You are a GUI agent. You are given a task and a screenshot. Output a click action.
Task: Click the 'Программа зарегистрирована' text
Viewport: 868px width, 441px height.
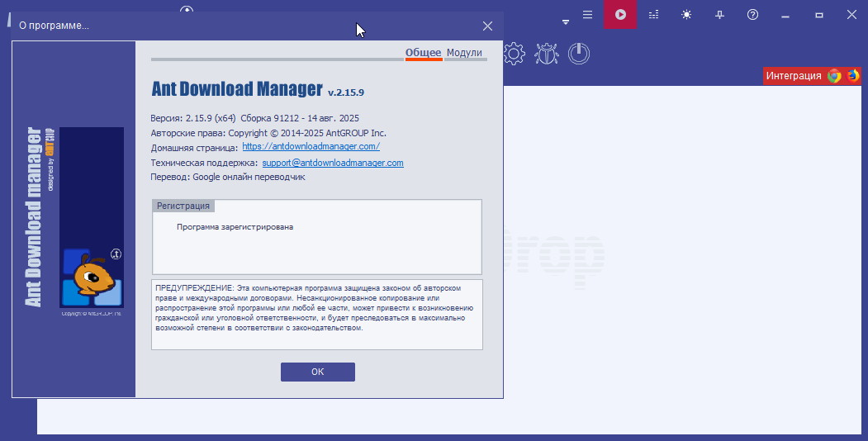pos(235,227)
